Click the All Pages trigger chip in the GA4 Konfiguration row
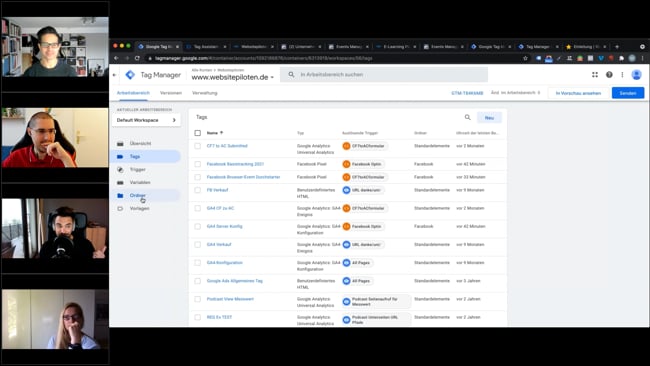This screenshot has height=366, width=650. (x=357, y=263)
